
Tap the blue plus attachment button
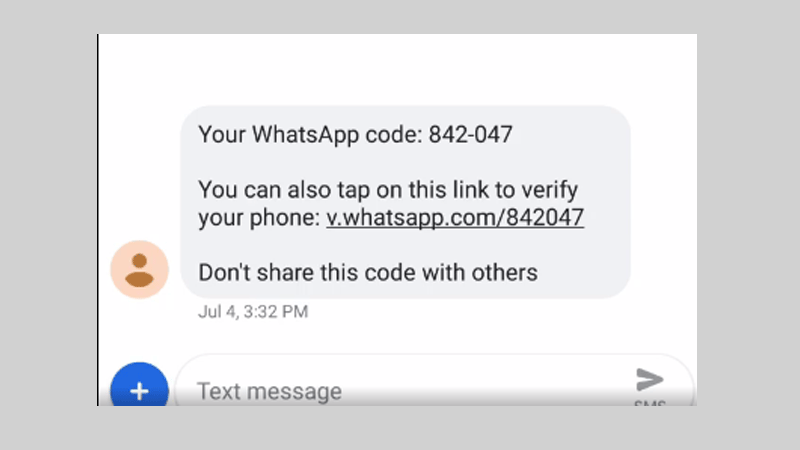139,386
